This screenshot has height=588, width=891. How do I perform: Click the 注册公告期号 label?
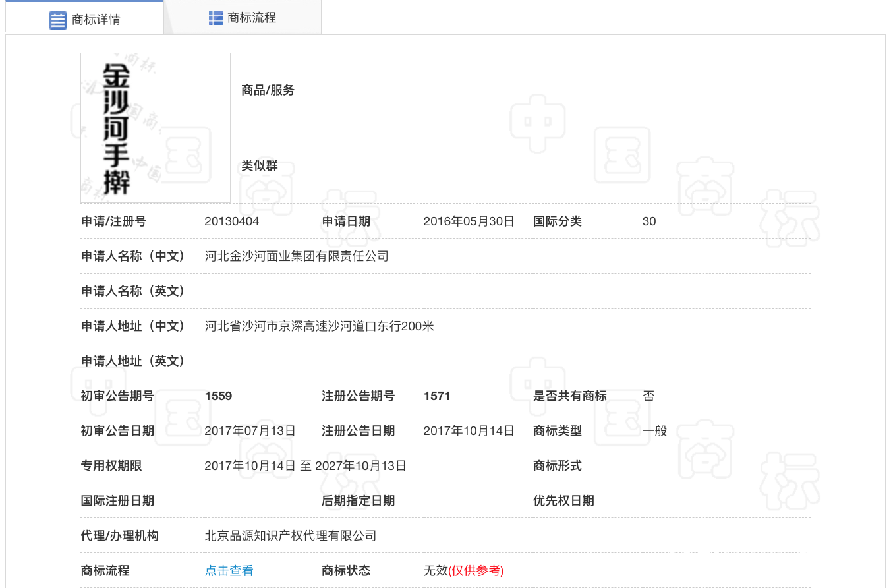click(359, 396)
